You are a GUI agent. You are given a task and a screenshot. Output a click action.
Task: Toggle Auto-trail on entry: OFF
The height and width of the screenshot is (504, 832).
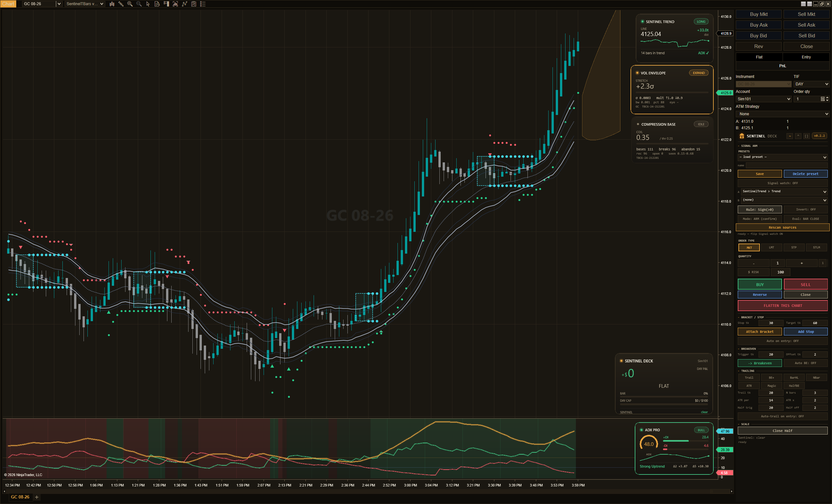click(x=782, y=416)
